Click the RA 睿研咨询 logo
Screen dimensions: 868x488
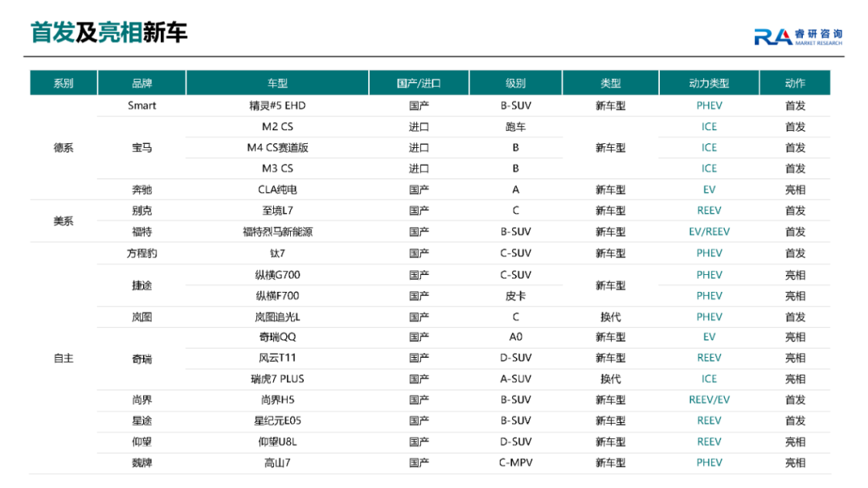coord(797,36)
